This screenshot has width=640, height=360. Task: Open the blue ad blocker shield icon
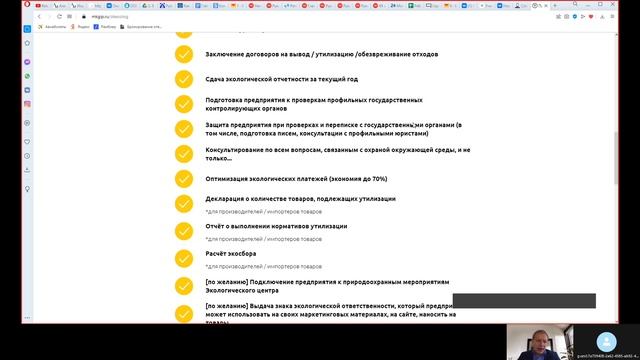click(575, 17)
